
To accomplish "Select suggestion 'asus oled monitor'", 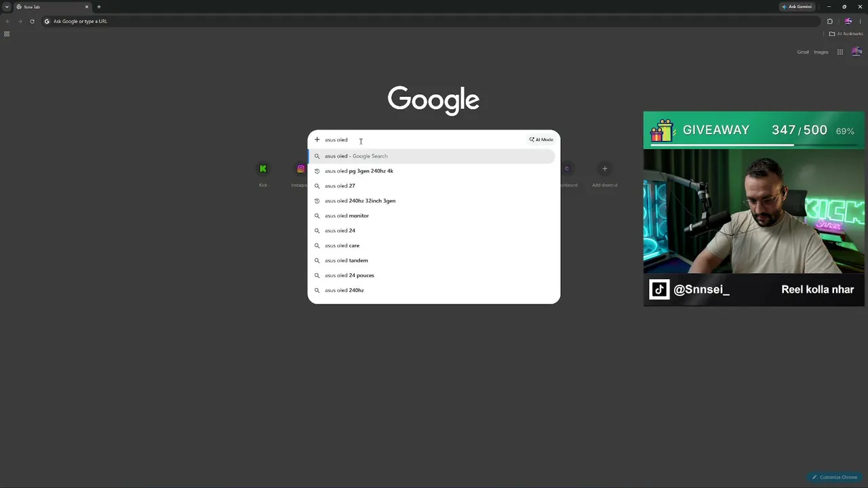I will [431, 216].
